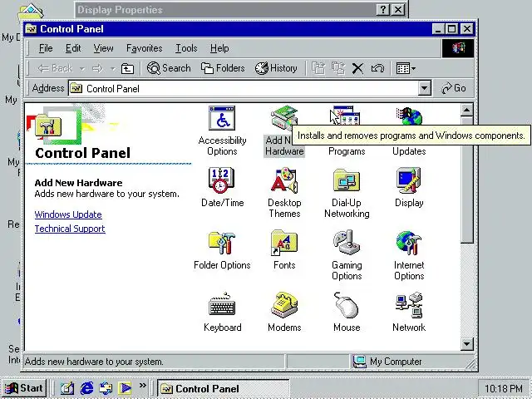Open the Windows Update link

click(68, 214)
